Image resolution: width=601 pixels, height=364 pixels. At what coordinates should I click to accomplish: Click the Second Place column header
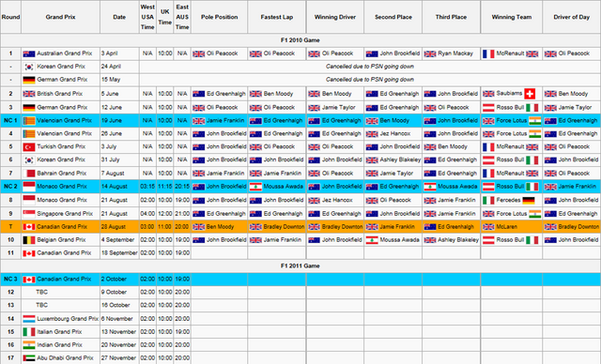point(393,17)
